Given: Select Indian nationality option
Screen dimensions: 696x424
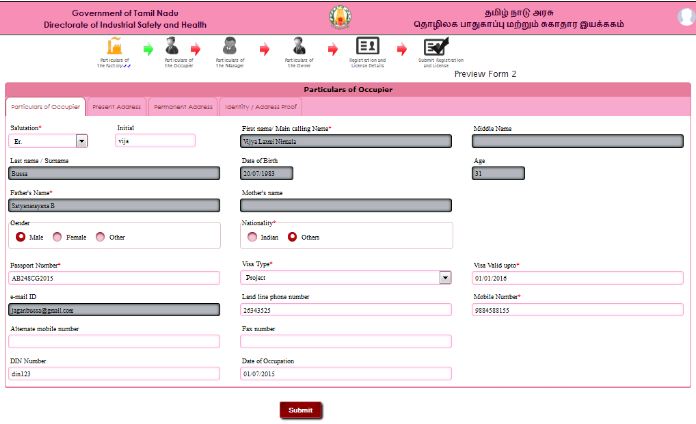Looking at the screenshot, I should (x=252, y=237).
